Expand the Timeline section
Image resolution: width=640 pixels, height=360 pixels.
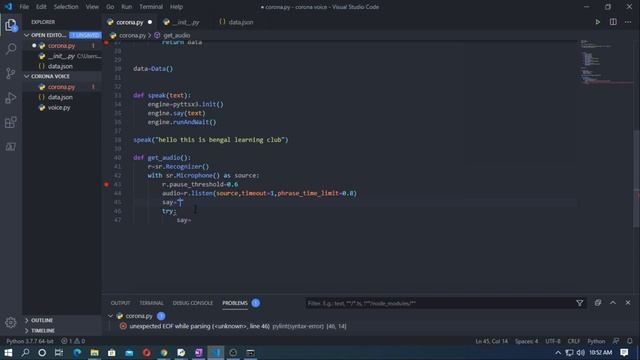tap(62, 331)
